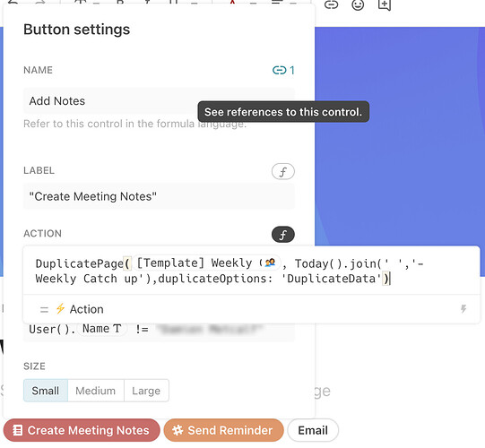Click inside the DuplicatePage action formula
Screen dimensions: 485x448
pyautogui.click(x=251, y=271)
